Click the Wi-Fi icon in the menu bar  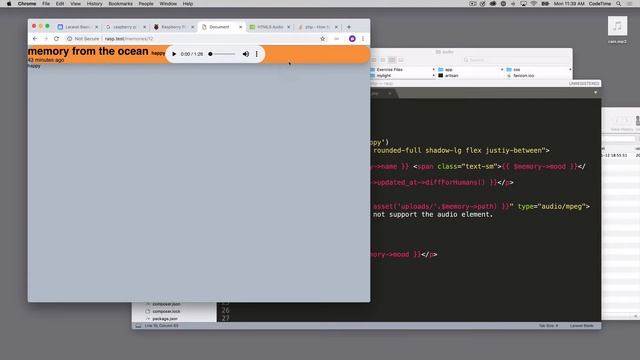pos(534,4)
